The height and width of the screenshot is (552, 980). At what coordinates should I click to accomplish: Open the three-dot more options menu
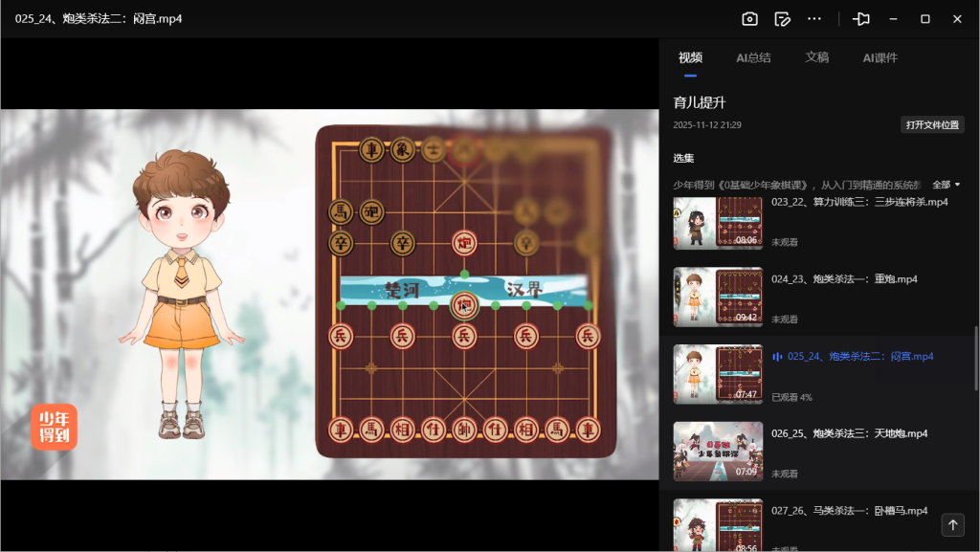point(814,19)
